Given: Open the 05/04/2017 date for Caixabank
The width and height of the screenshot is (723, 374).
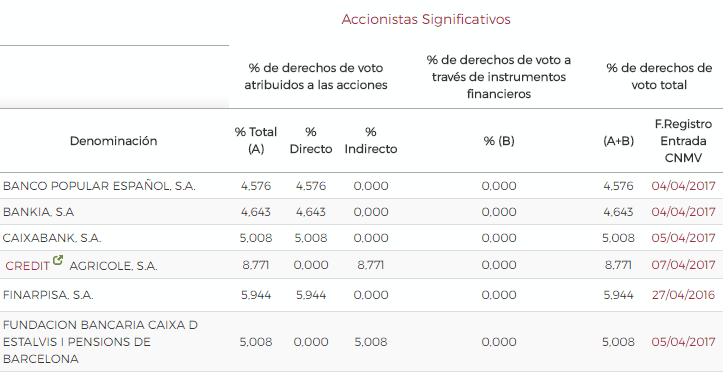Looking at the screenshot, I should pos(683,238).
